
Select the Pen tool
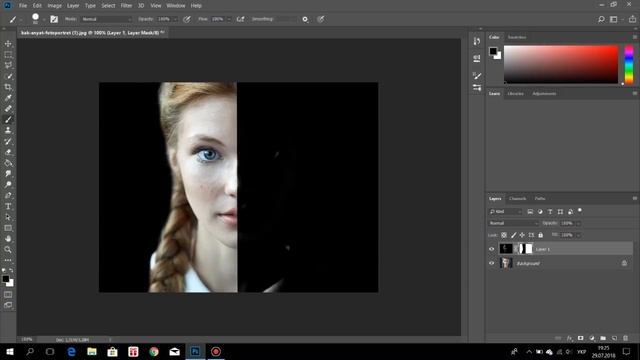coord(8,196)
